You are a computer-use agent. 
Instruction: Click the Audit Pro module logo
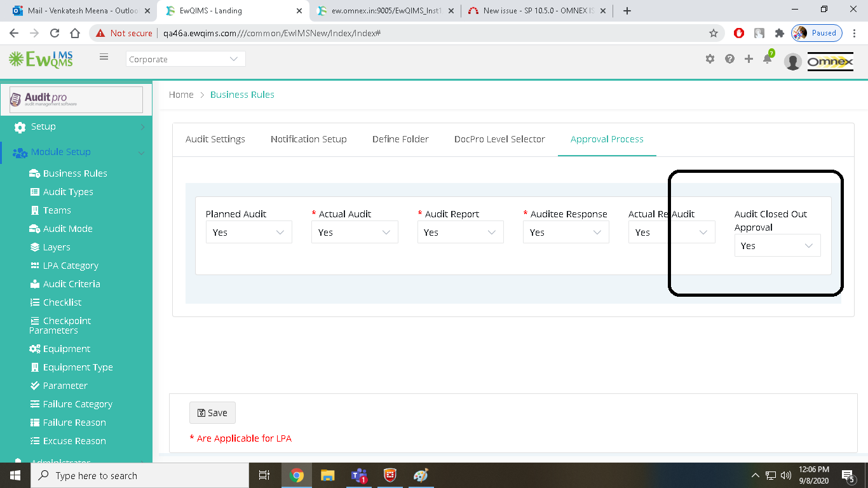[76, 100]
